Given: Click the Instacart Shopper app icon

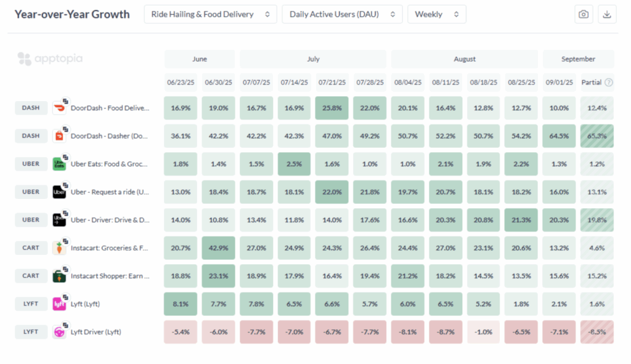Looking at the screenshot, I should (x=60, y=276).
